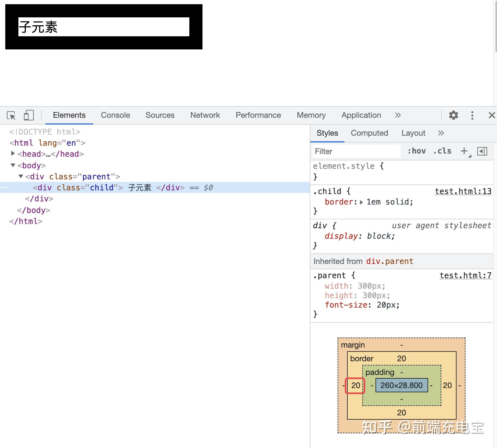Toggle the :hov pseudo-class pane
Screen dimensions: 497x448
coord(417,151)
